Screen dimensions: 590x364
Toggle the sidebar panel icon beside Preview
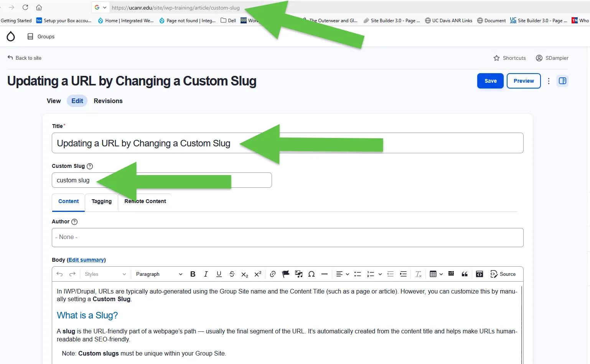(x=562, y=81)
